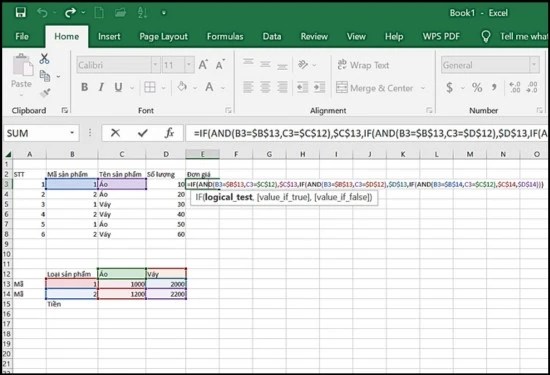Switch to the Formulas tab
This screenshot has width=550, height=375.
click(225, 36)
